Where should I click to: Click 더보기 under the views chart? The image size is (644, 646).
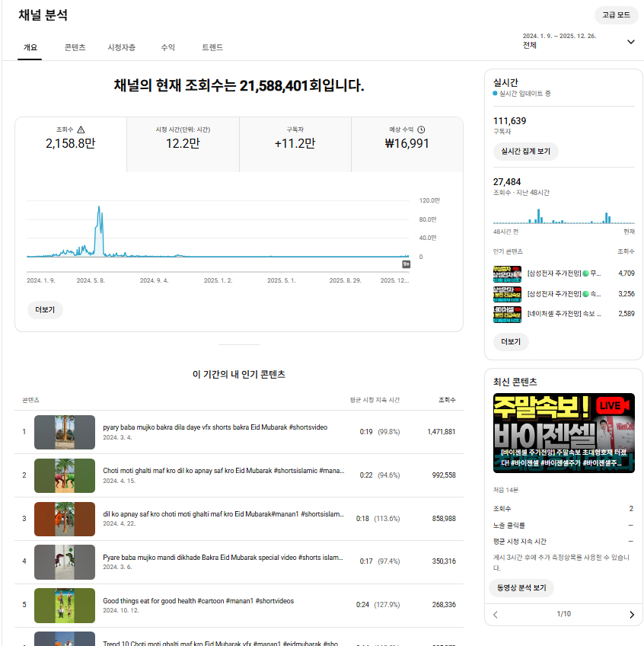coord(45,310)
